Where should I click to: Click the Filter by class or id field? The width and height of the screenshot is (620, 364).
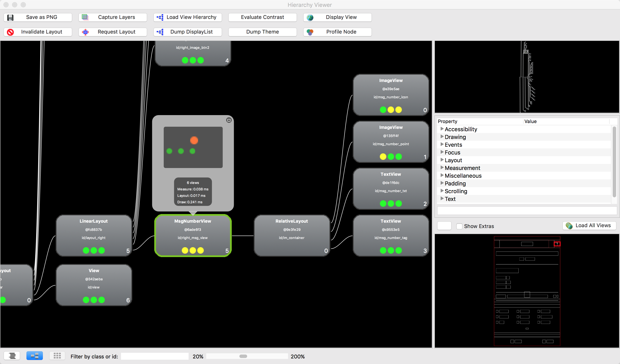155,356
